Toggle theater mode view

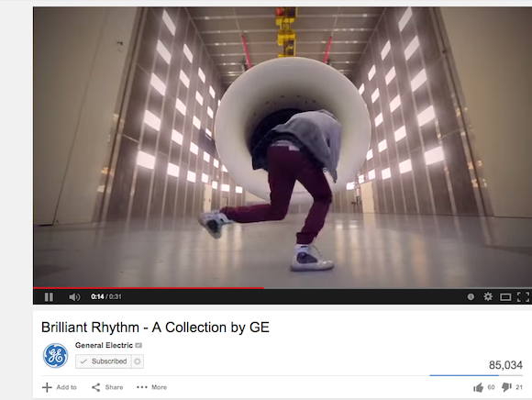[x=505, y=297]
